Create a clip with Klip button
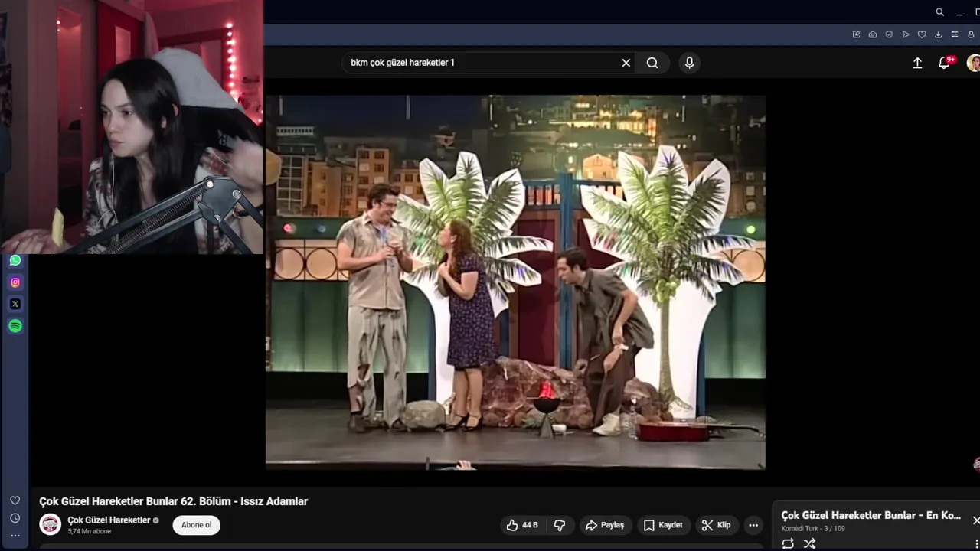Image resolution: width=980 pixels, height=551 pixels. (x=717, y=525)
